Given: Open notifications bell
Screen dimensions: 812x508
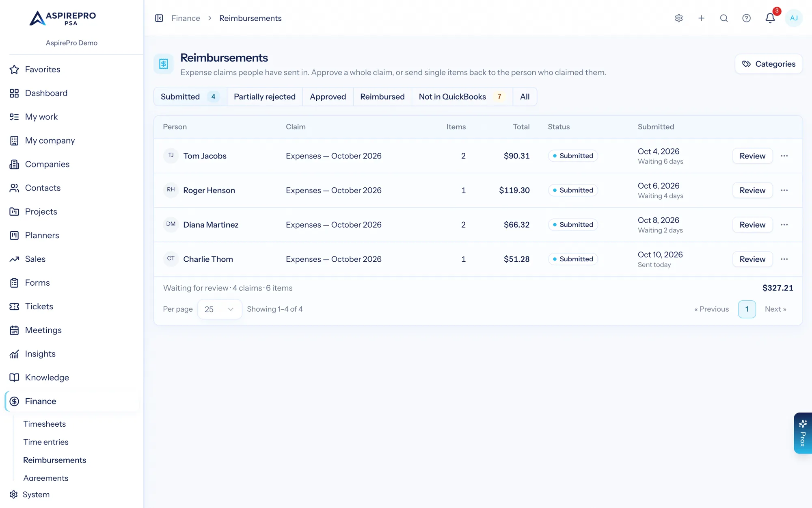Looking at the screenshot, I should coord(770,18).
